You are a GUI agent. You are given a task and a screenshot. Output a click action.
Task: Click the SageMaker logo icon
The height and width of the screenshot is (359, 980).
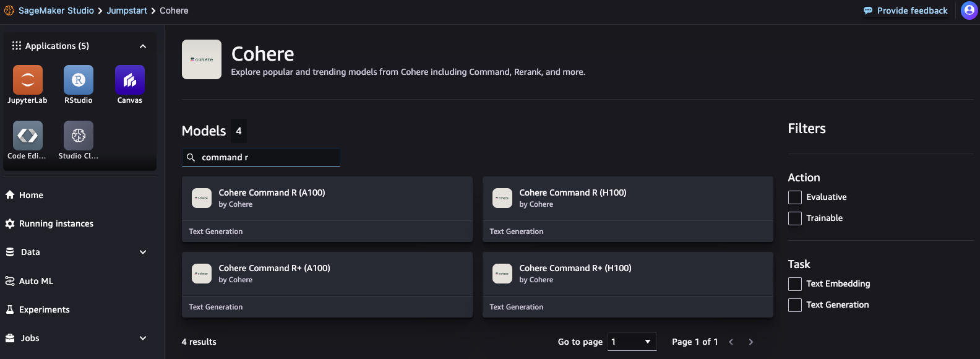(9, 11)
